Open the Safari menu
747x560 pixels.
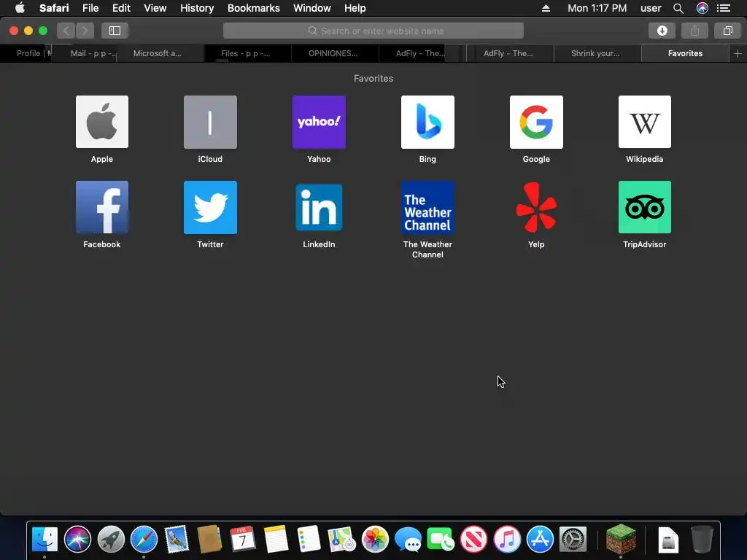point(54,8)
